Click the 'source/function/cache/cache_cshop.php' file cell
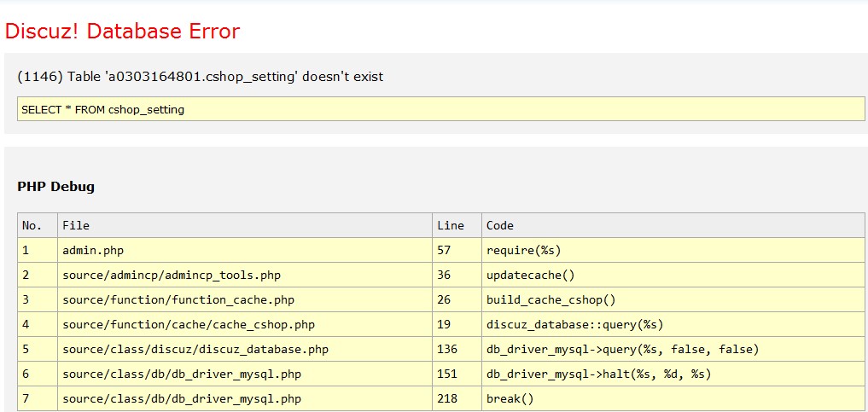The height and width of the screenshot is (412, 868). [x=245, y=325]
